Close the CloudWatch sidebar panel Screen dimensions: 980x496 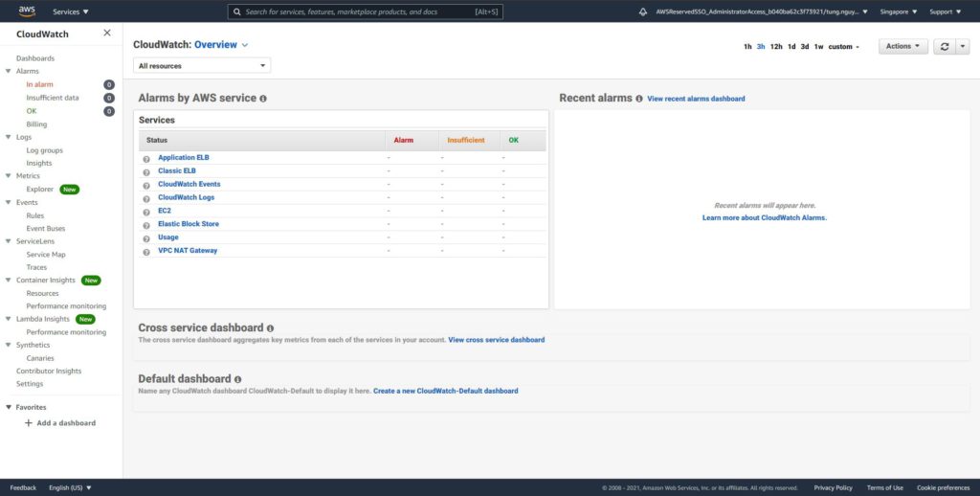pyautogui.click(x=107, y=33)
